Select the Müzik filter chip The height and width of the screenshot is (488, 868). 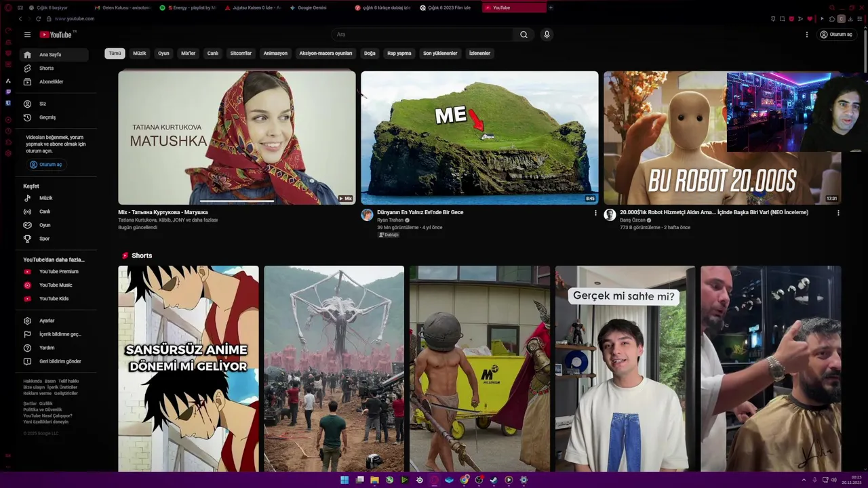tap(140, 53)
